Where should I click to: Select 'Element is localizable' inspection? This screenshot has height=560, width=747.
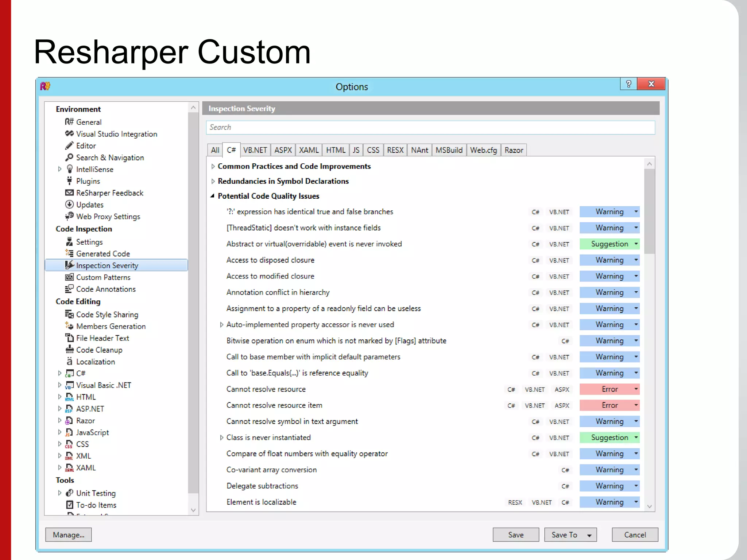click(x=261, y=502)
